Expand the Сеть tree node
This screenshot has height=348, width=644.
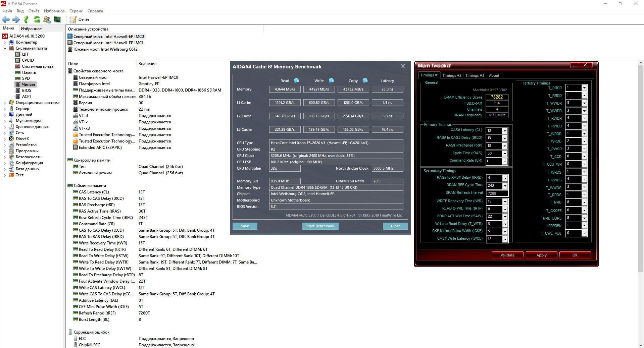[5, 133]
